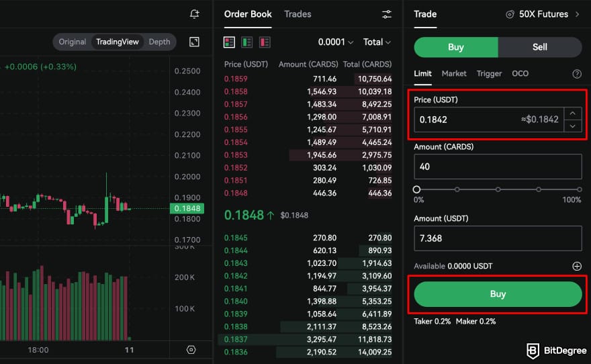Select the 0.1852 ask price
This screenshot has height=364, width=591.
tap(236, 168)
